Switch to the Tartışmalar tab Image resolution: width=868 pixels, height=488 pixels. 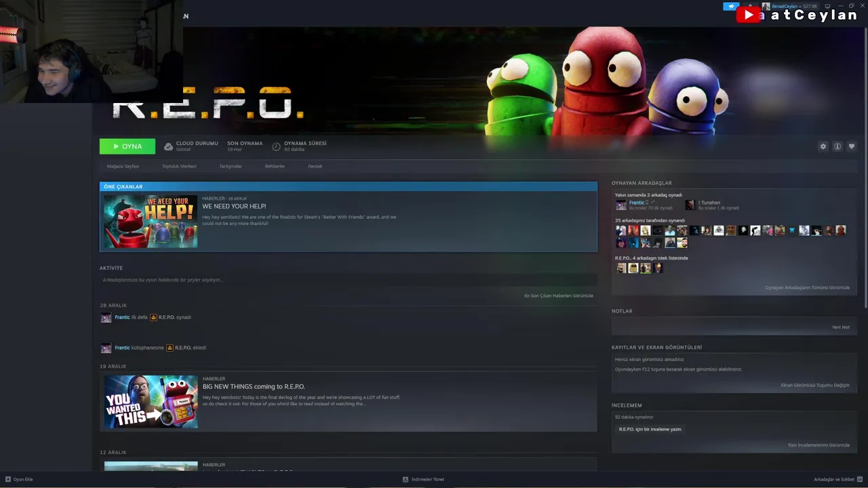tap(231, 166)
